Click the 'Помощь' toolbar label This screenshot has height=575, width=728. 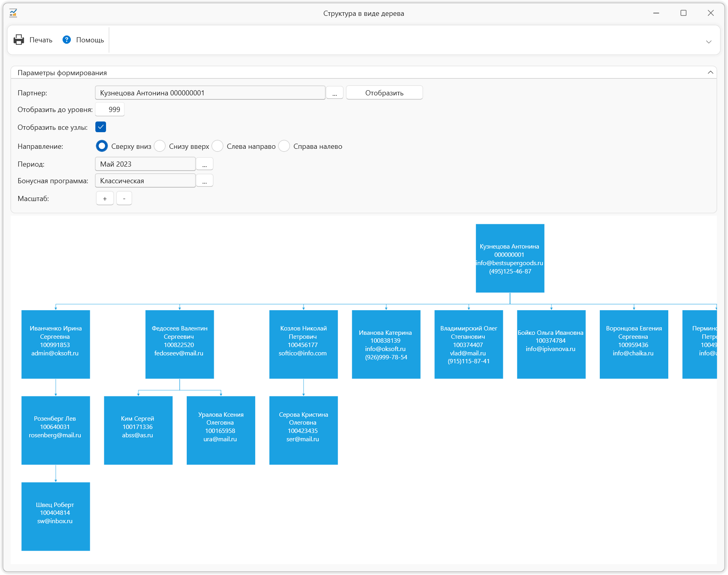90,40
